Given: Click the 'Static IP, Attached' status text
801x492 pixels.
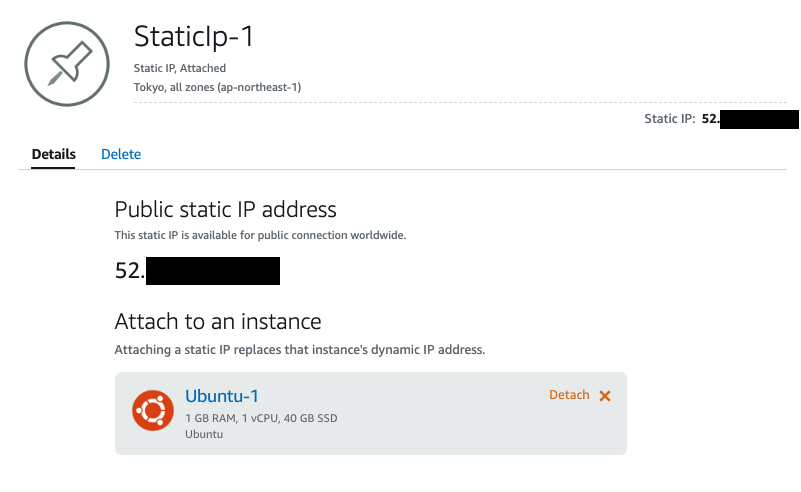Looking at the screenshot, I should [x=180, y=68].
